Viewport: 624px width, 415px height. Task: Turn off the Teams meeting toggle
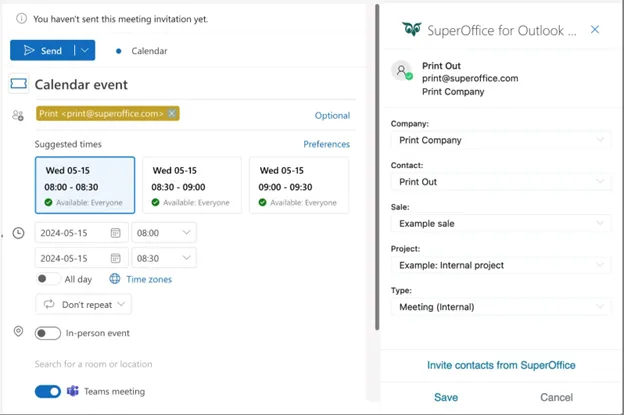[x=47, y=391]
